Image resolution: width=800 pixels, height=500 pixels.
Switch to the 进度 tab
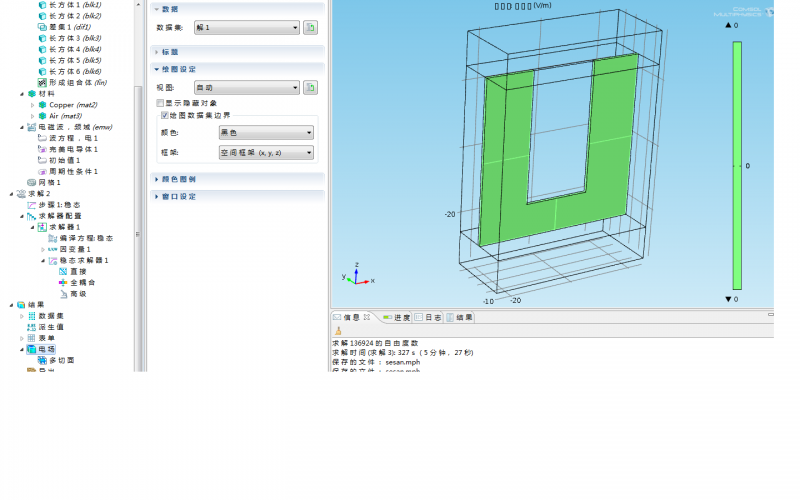[396, 317]
